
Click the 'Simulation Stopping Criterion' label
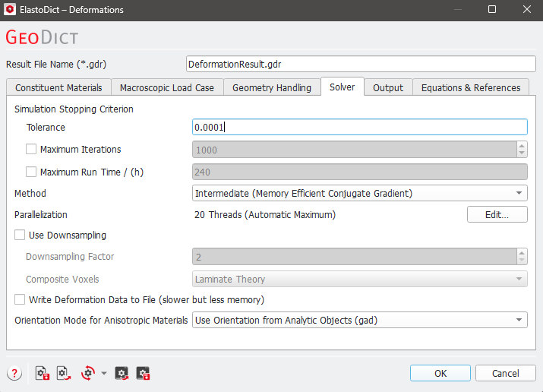pyautogui.click(x=74, y=109)
